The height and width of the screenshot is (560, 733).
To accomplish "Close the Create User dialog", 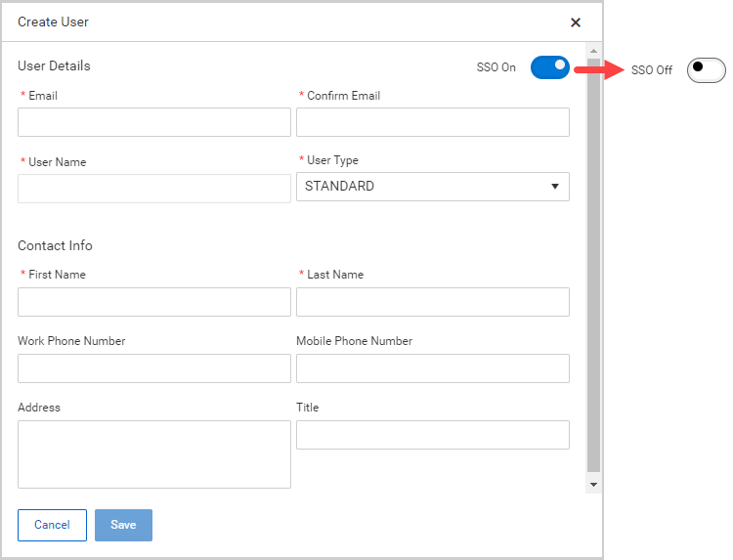I will 576,22.
